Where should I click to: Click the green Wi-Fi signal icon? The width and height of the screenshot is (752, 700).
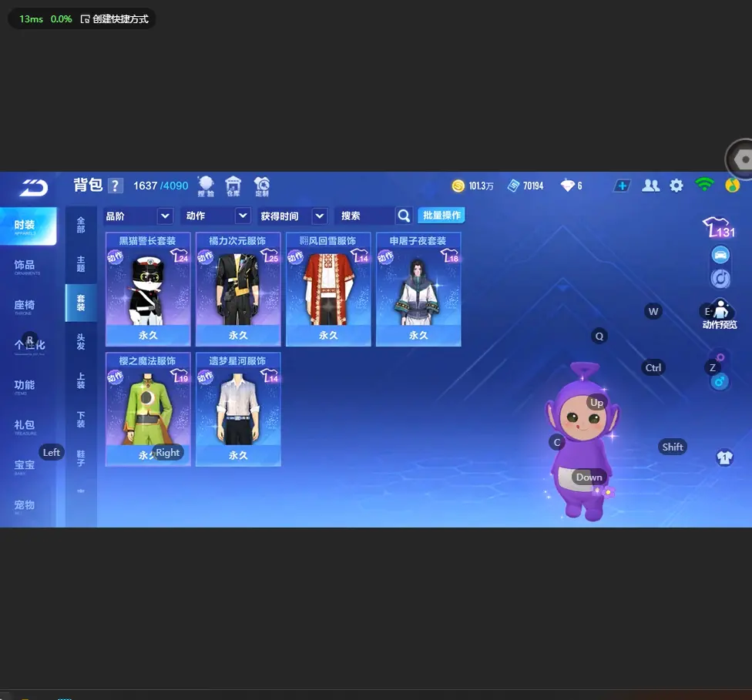click(704, 185)
